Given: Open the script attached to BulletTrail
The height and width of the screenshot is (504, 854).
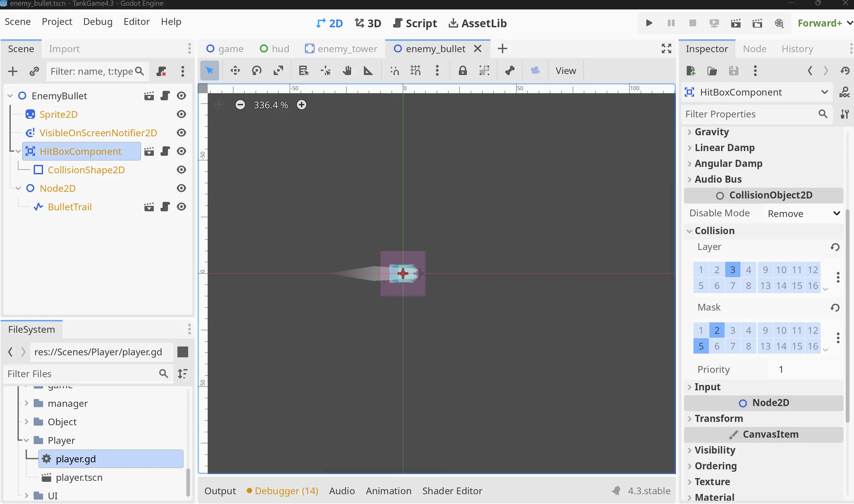Looking at the screenshot, I should coord(165,207).
